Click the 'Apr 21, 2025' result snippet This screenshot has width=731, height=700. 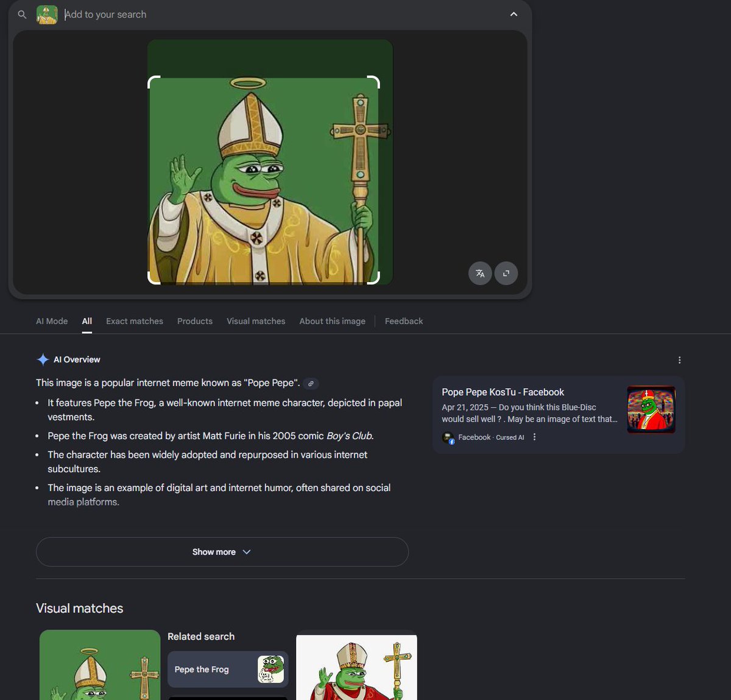(529, 413)
